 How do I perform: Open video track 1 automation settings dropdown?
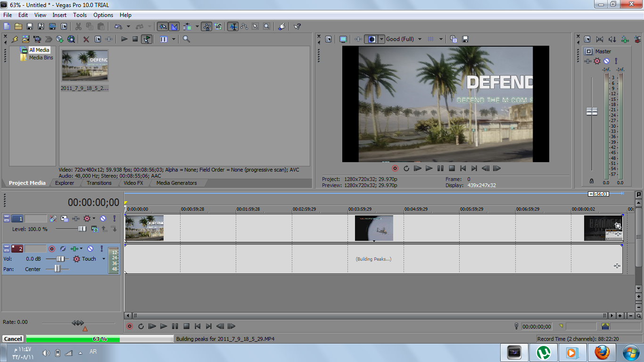click(x=94, y=219)
